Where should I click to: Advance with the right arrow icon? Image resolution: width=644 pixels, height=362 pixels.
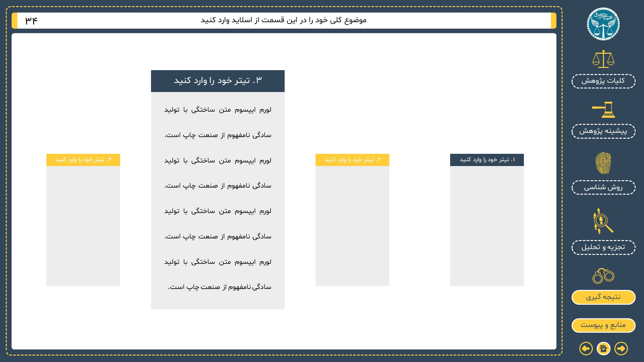click(621, 348)
